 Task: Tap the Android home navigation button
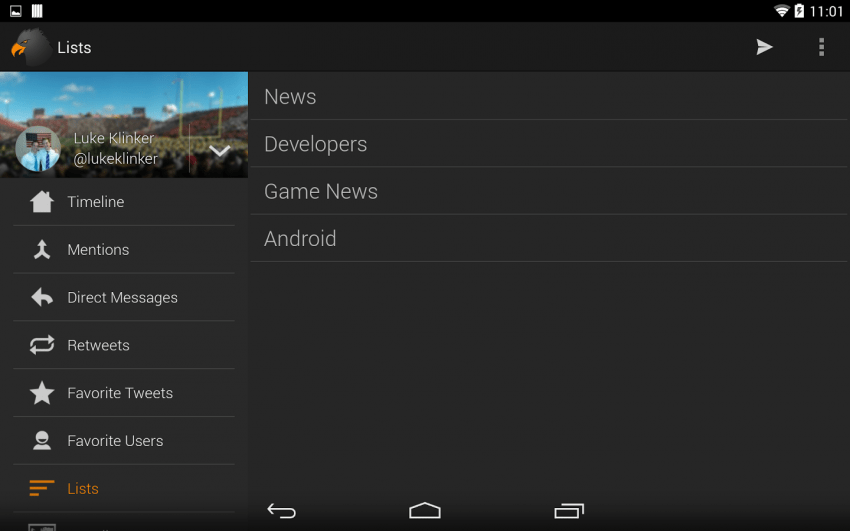[425, 510]
